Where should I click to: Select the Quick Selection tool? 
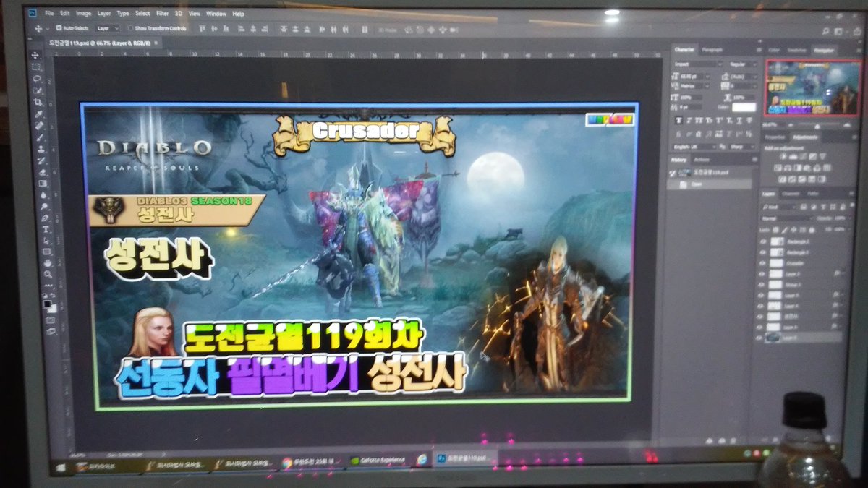(x=37, y=90)
